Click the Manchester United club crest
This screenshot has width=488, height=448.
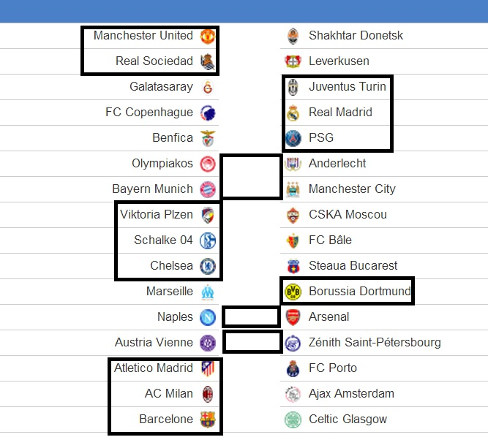tap(208, 36)
